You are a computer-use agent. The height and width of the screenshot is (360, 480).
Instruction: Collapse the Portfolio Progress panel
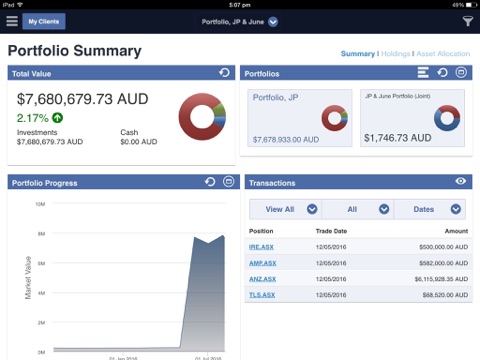229,182
